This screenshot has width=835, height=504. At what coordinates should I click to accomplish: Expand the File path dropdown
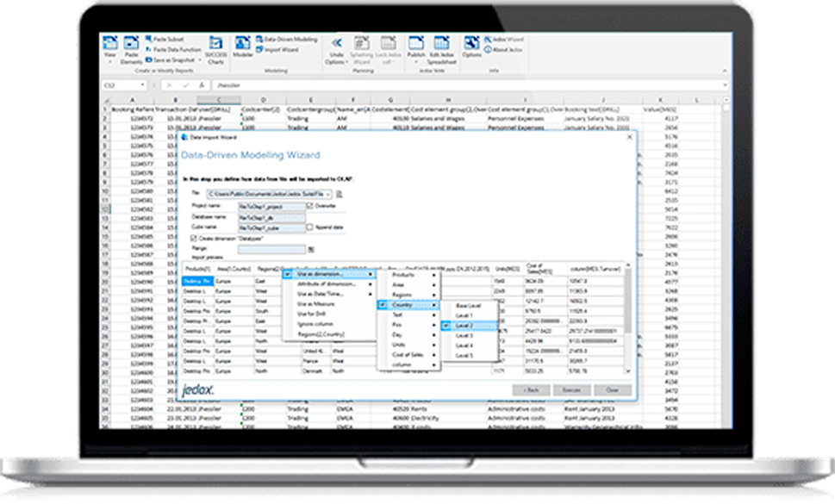tap(328, 195)
